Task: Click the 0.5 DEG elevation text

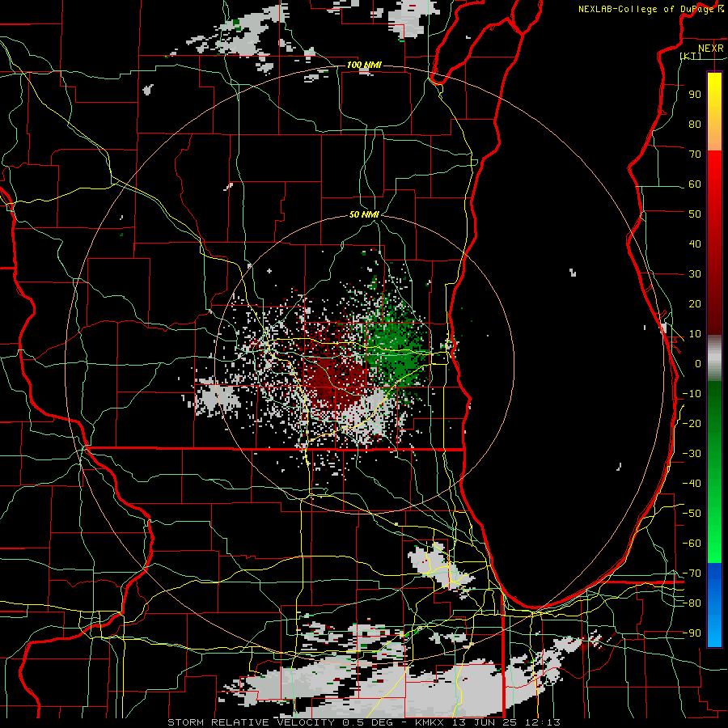Action: [x=368, y=722]
